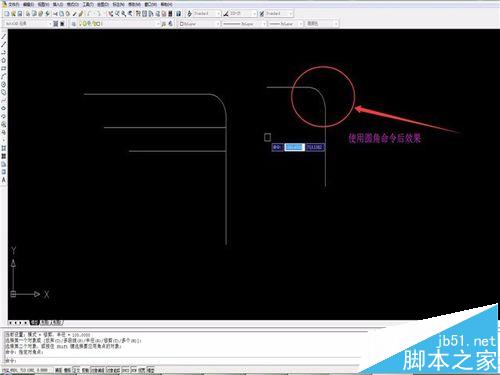Select the Circle tool in draw toolbar
500x375 pixels.
4,84
